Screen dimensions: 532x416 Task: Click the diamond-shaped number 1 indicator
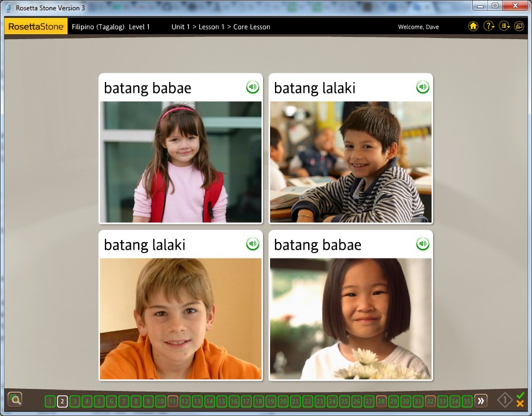point(505,401)
